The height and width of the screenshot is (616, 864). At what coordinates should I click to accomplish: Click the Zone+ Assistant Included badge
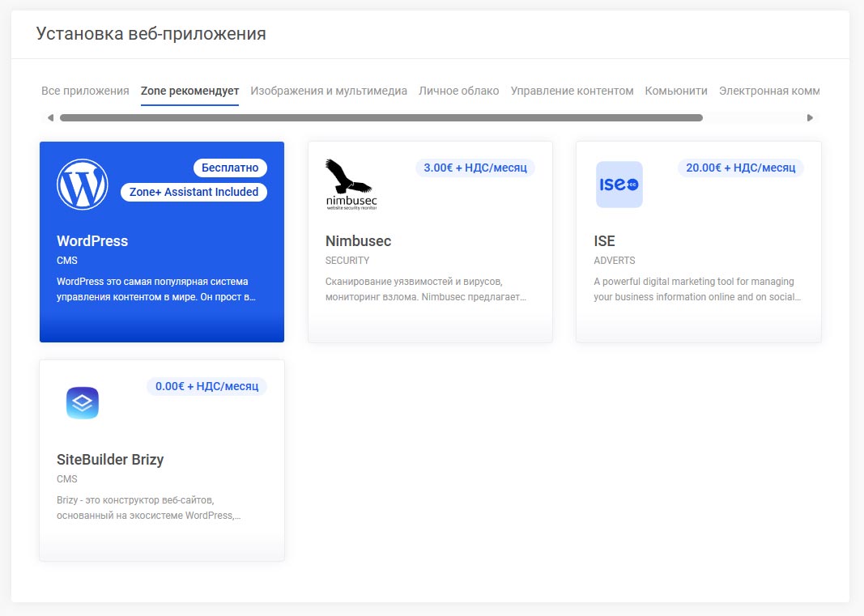[194, 192]
